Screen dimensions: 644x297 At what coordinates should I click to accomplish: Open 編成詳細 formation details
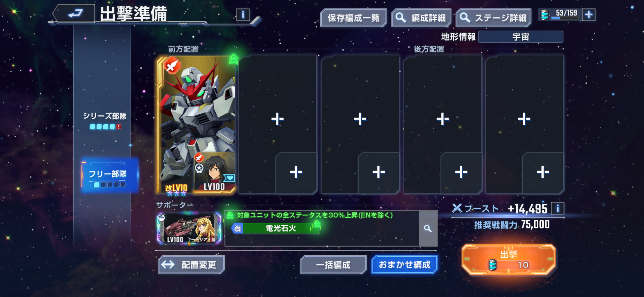click(x=422, y=18)
